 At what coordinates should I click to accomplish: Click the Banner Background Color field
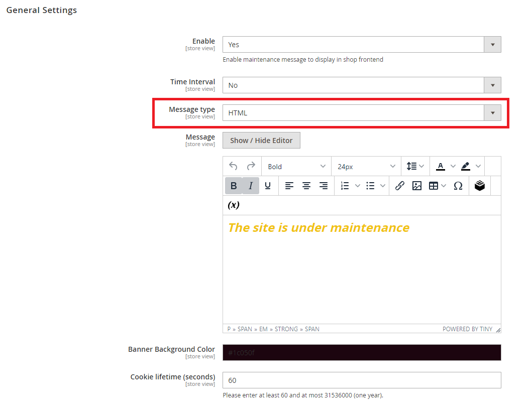click(x=361, y=353)
